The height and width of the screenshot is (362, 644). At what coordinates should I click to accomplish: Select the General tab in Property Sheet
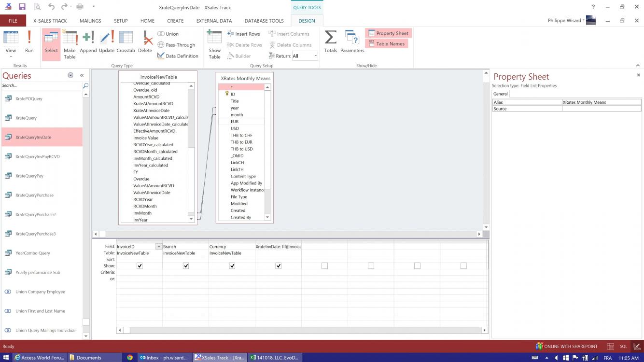coord(501,94)
